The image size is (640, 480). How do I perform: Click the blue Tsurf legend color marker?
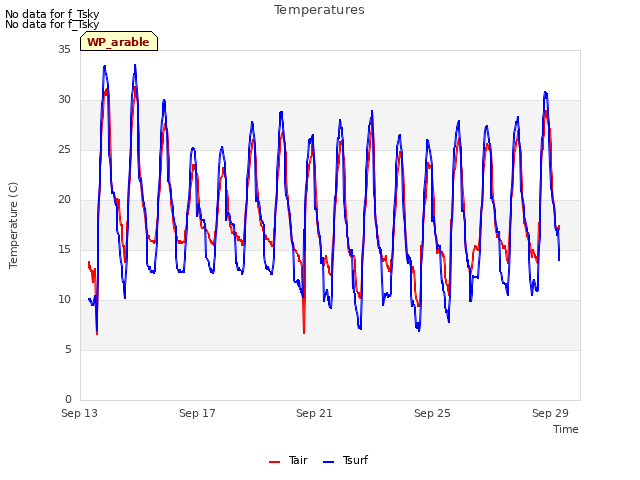[329, 462]
